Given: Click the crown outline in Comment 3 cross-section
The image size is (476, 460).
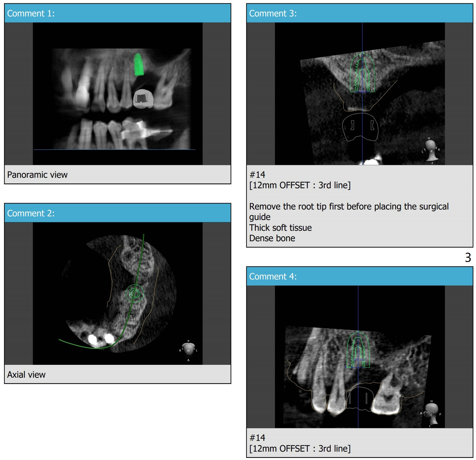Looking at the screenshot, I should point(360,127).
